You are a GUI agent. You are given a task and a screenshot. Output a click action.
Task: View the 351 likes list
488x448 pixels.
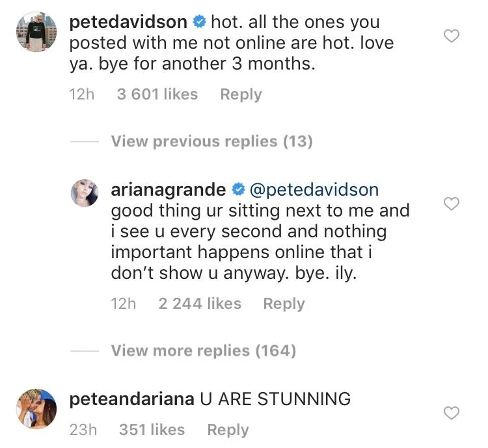tap(152, 430)
